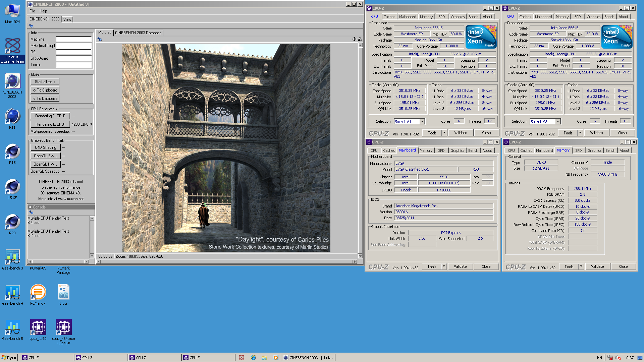
Task: Launch the Cinebench R15 desktop shortcut
Action: point(12,154)
